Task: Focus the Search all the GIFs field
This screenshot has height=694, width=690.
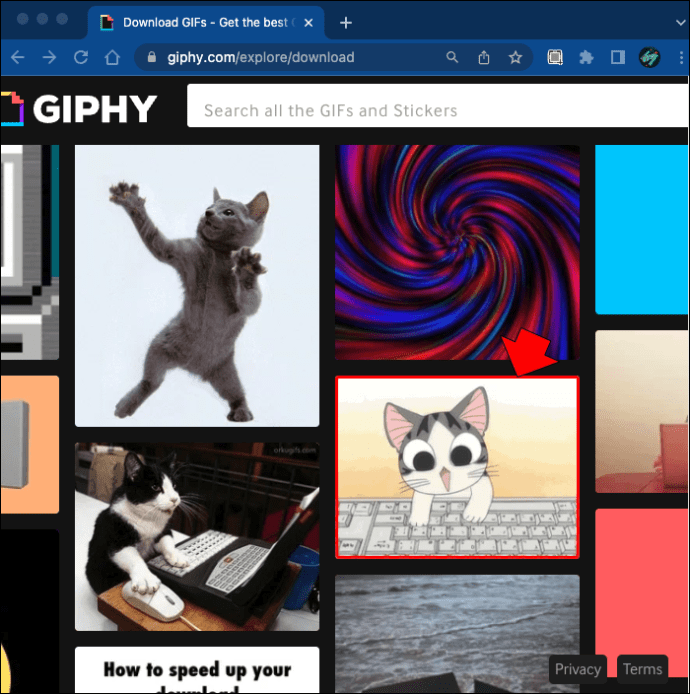Action: [438, 106]
